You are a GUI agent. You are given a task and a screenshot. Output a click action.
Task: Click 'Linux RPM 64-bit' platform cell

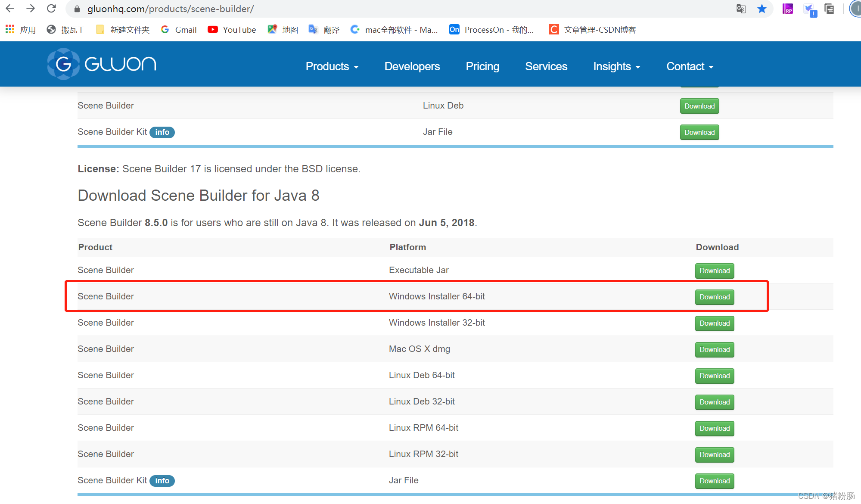click(423, 428)
